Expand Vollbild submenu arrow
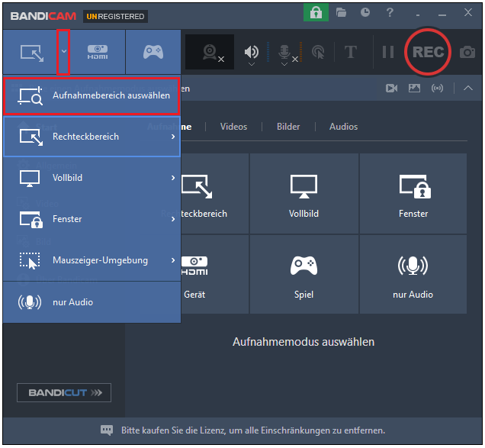 [173, 178]
